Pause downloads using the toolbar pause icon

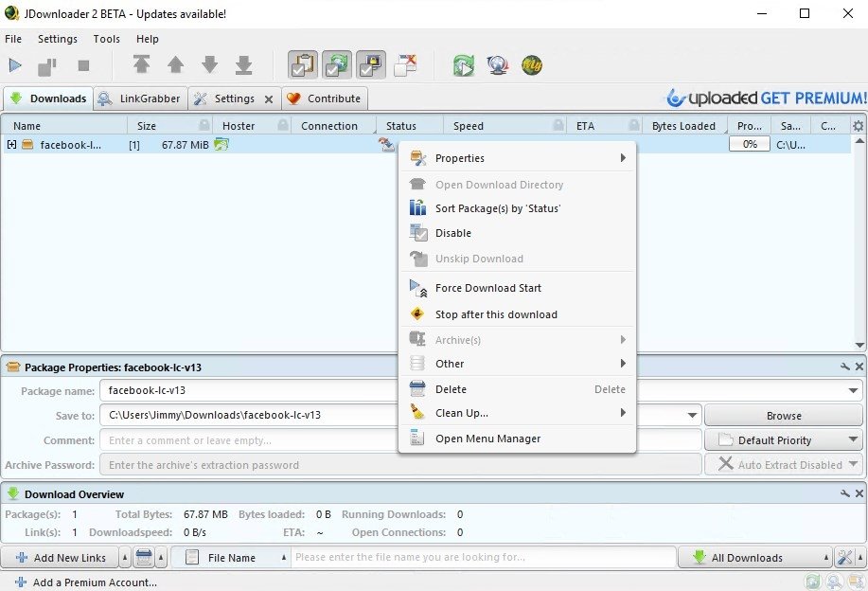(47, 66)
